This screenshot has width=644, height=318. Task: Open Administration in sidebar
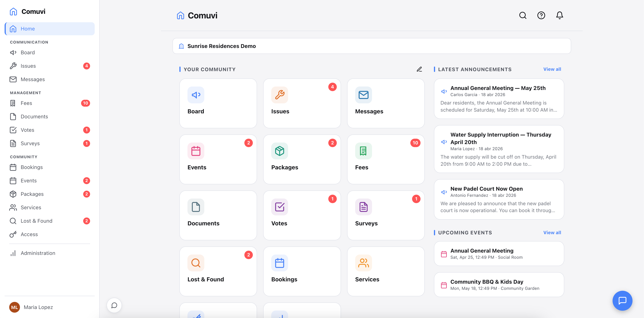(x=49, y=253)
